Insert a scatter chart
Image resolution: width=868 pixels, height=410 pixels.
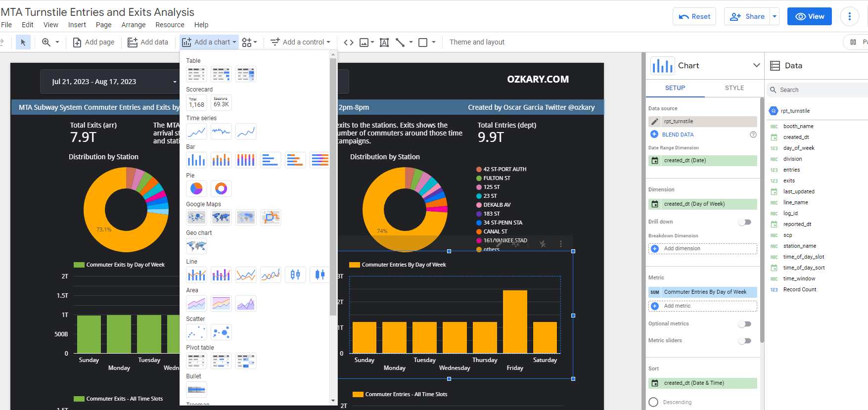tap(196, 332)
